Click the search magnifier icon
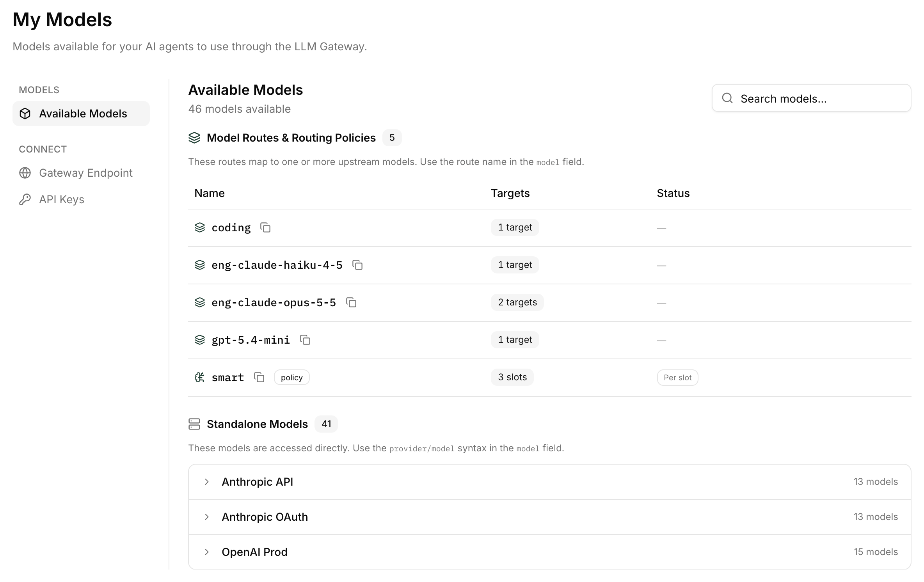The width and height of the screenshot is (924, 582). (727, 98)
